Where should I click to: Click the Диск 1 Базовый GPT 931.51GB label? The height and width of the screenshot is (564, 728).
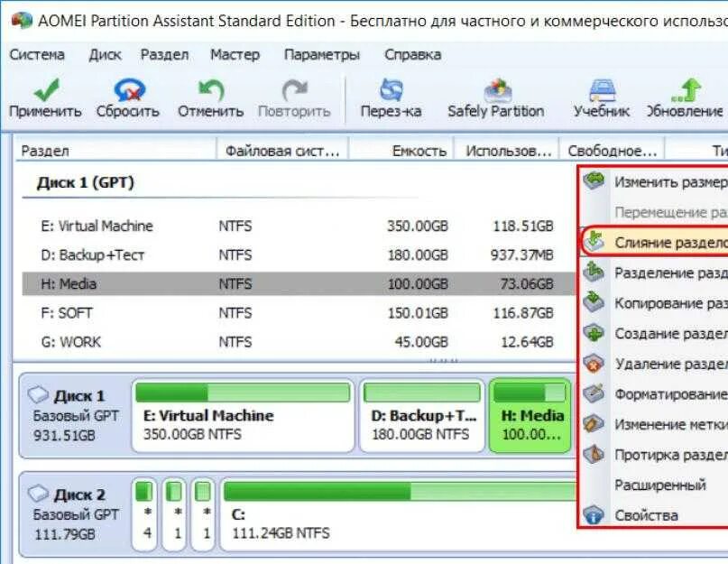[x=76, y=415]
